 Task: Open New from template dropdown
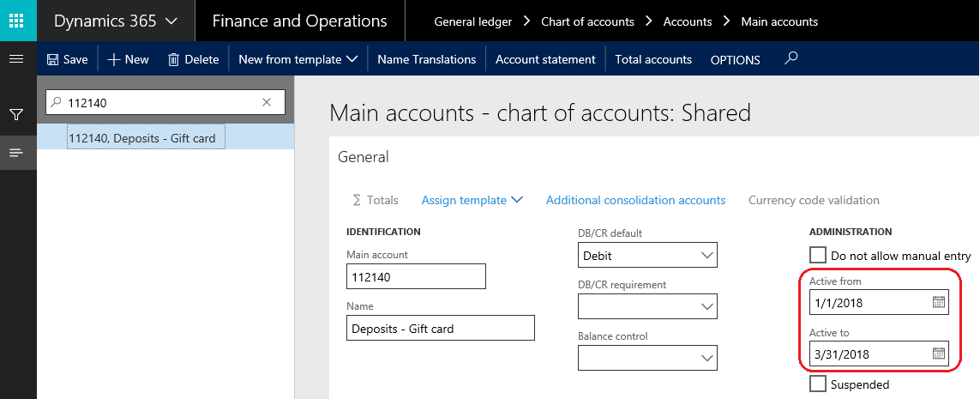[x=298, y=59]
